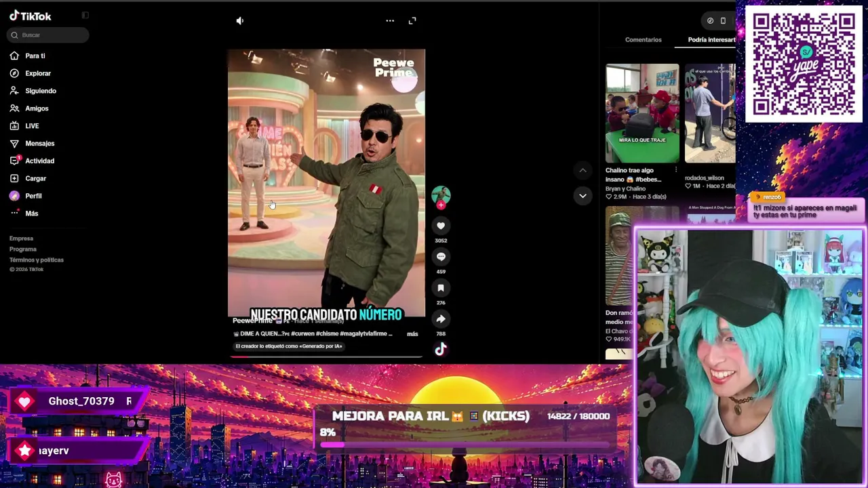Image resolution: width=868 pixels, height=488 pixels.
Task: Open the PeewePrime creator username
Action: tap(252, 321)
